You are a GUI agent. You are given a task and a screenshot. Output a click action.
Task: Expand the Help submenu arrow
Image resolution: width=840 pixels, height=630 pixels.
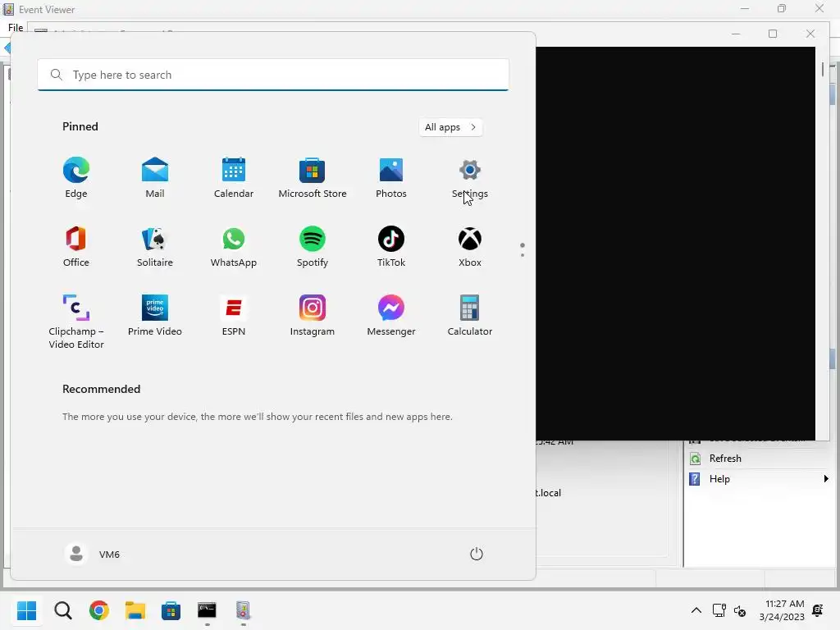pos(826,478)
